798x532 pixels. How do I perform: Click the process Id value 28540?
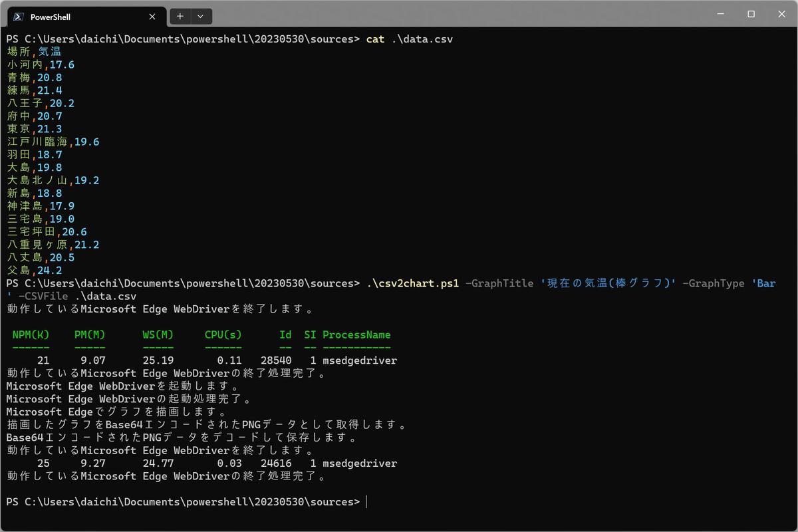[x=276, y=360]
